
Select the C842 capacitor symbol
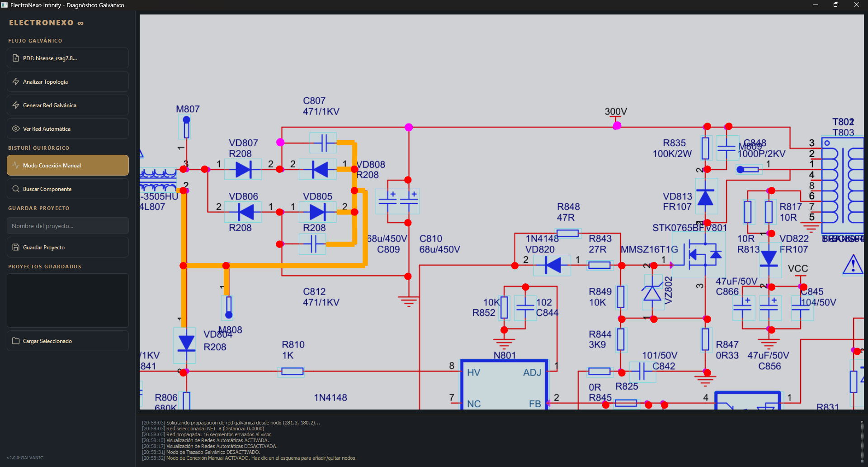click(642, 372)
